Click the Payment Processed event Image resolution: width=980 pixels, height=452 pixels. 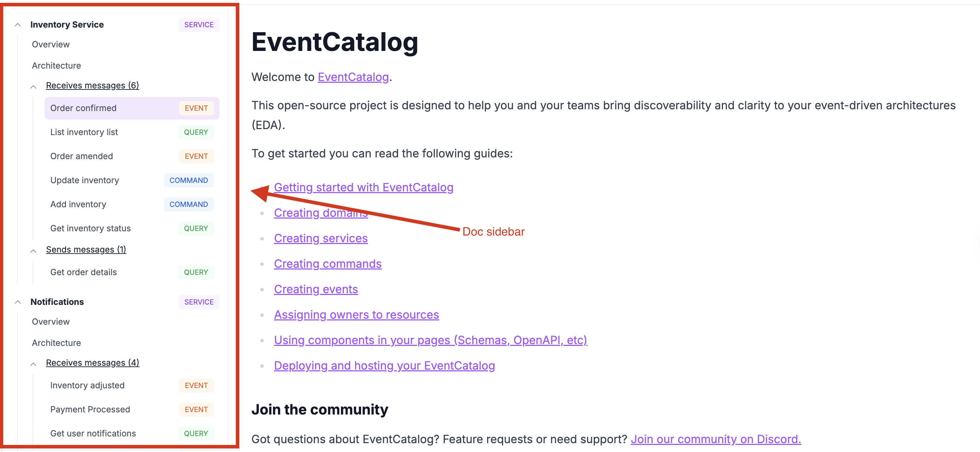point(90,410)
